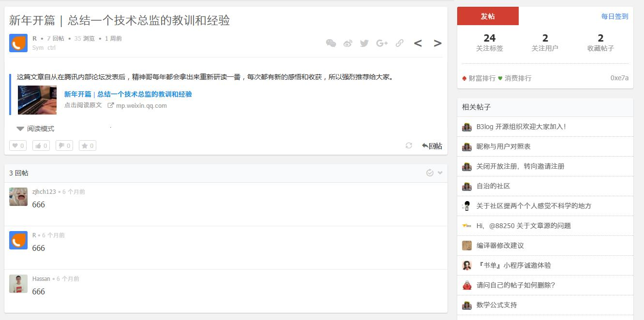Screen dimensions: 644x320
Task: Share the post to WeChat
Action: pyautogui.click(x=331, y=43)
